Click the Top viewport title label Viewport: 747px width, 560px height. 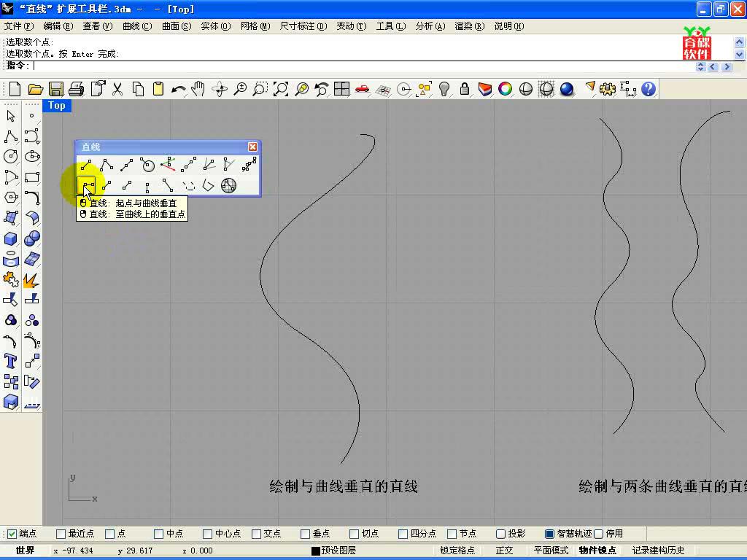(x=57, y=106)
